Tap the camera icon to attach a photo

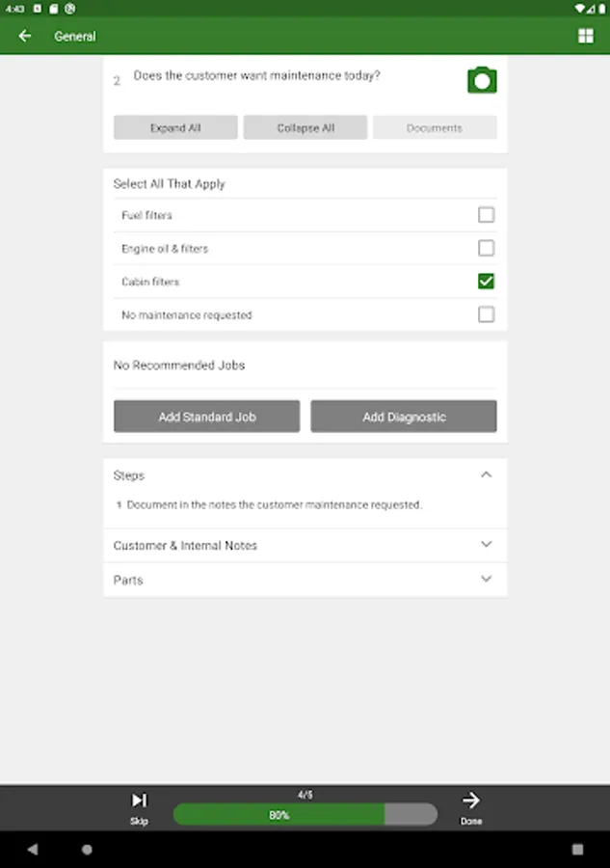point(482,81)
